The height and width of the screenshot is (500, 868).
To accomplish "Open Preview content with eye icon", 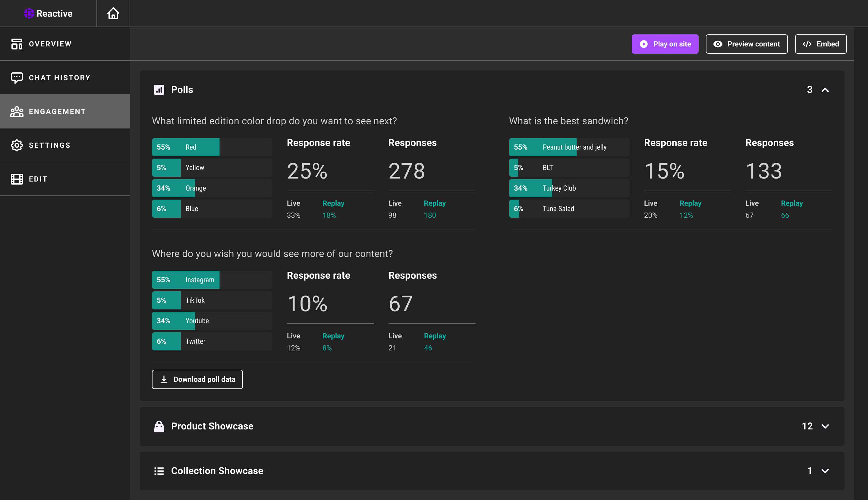I will [746, 44].
